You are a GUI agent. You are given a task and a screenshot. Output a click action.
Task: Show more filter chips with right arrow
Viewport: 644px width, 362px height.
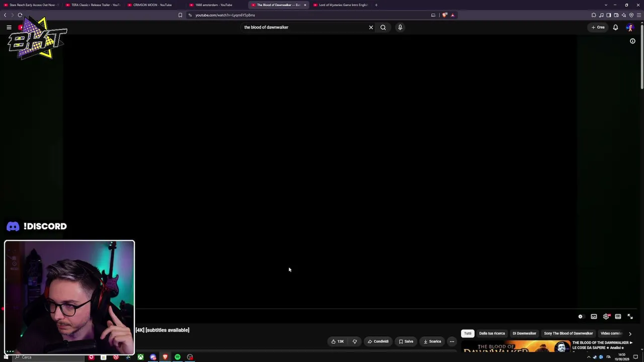click(x=630, y=333)
